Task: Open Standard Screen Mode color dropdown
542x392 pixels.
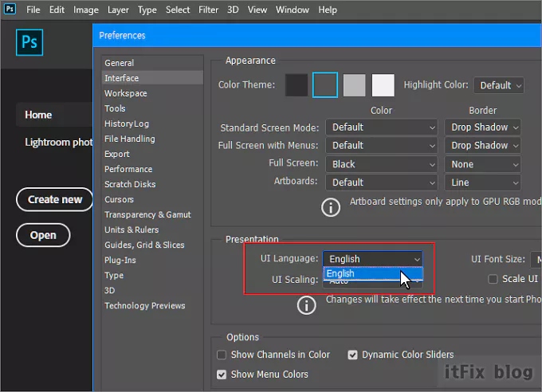Action: point(382,127)
